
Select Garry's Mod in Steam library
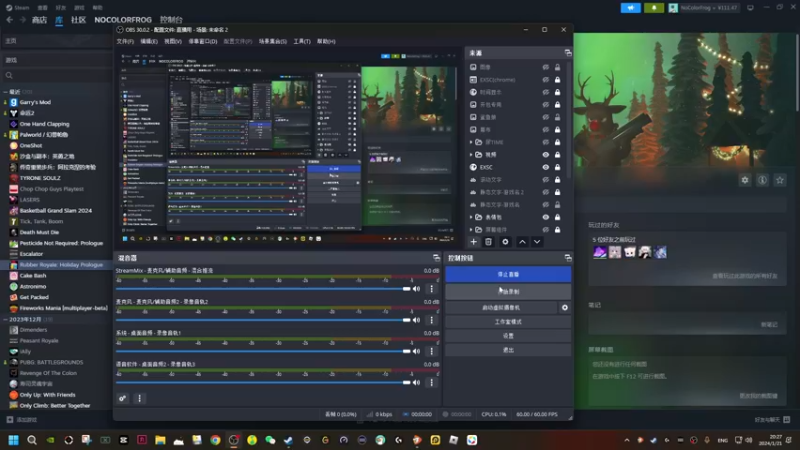[x=35, y=102]
